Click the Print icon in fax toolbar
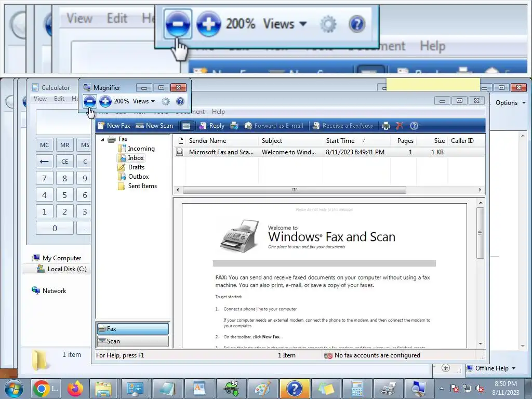Viewport: 532px width, 399px height. click(x=386, y=126)
